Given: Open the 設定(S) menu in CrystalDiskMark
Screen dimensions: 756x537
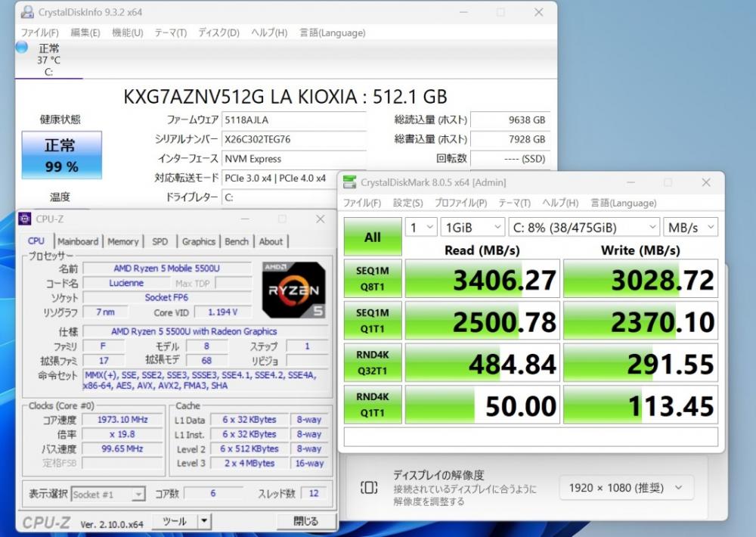Looking at the screenshot, I should click(408, 203).
